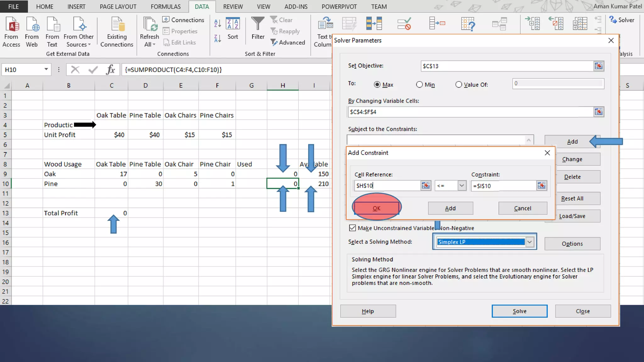This screenshot has width=644, height=362.
Task: Switch to the FORMULAS ribbon tab
Action: tap(166, 7)
